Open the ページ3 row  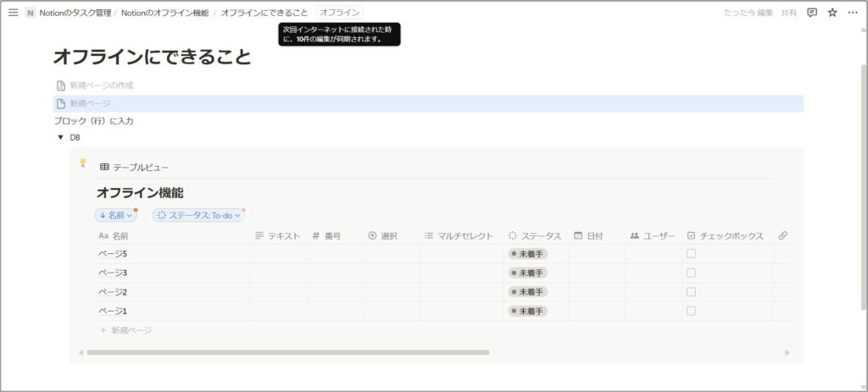point(113,273)
